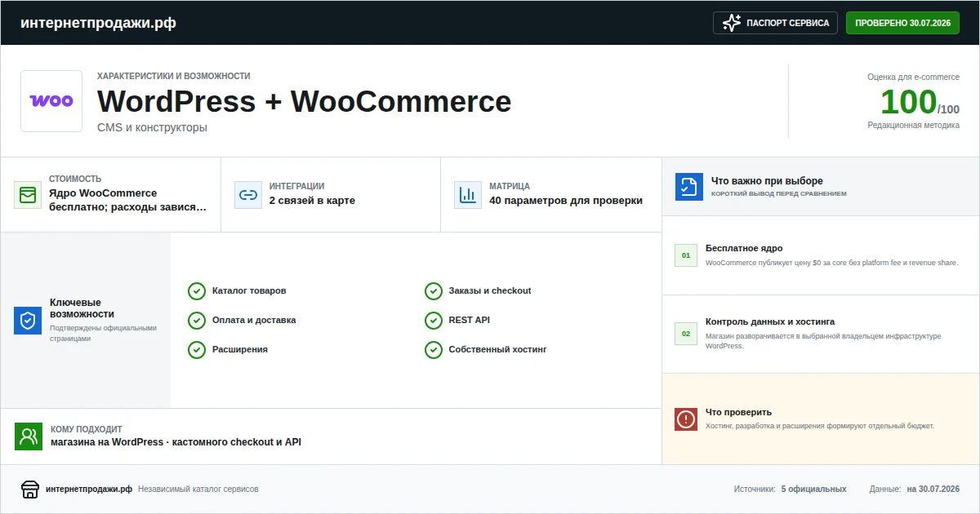This screenshot has width=980, height=514.
Task: Click the footer интернетпродажи.рф name
Action: (x=89, y=490)
